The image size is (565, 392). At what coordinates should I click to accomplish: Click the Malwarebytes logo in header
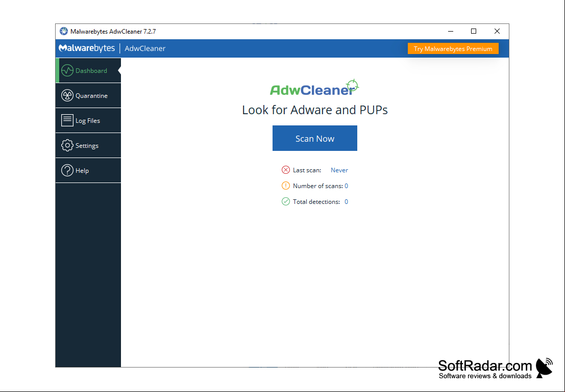(x=87, y=48)
